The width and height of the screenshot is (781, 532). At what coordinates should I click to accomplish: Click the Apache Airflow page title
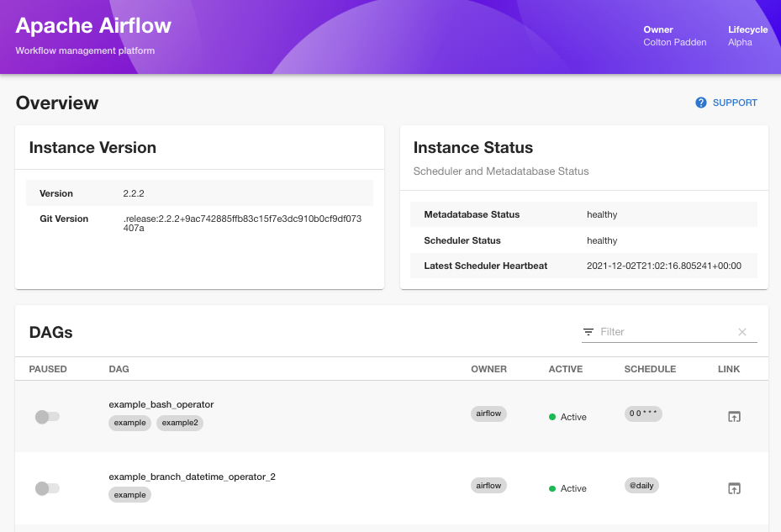tap(93, 25)
